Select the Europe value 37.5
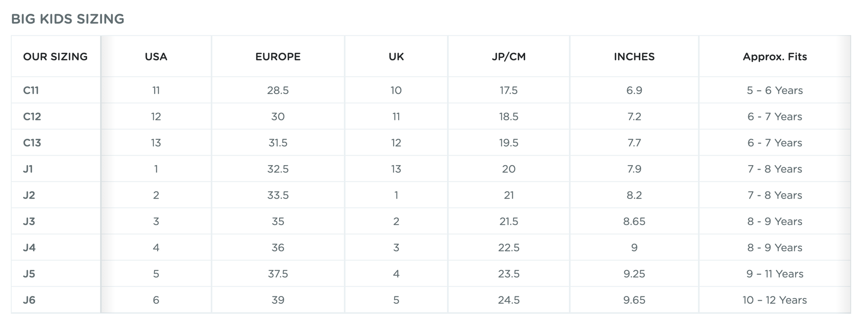Image resolution: width=868 pixels, height=322 pixels. click(278, 274)
